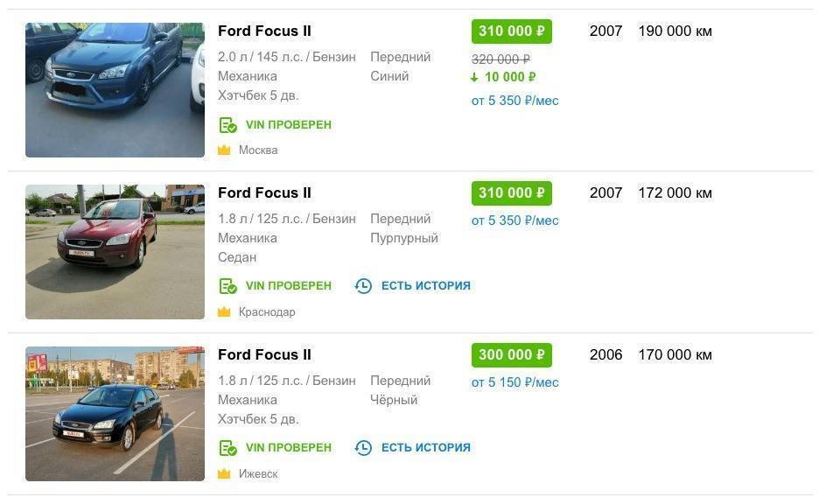This screenshot has width=819, height=504.
Task: Click crown icon next to Ижевск
Action: pyautogui.click(x=224, y=474)
